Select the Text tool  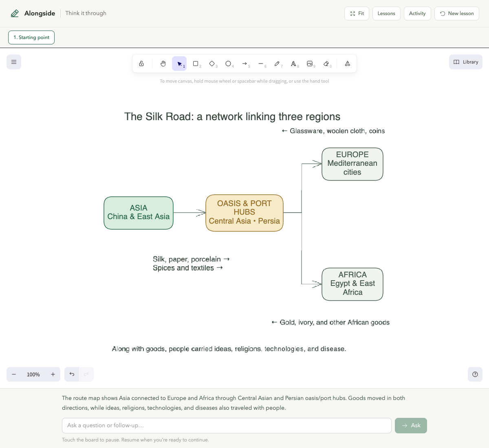coord(293,64)
